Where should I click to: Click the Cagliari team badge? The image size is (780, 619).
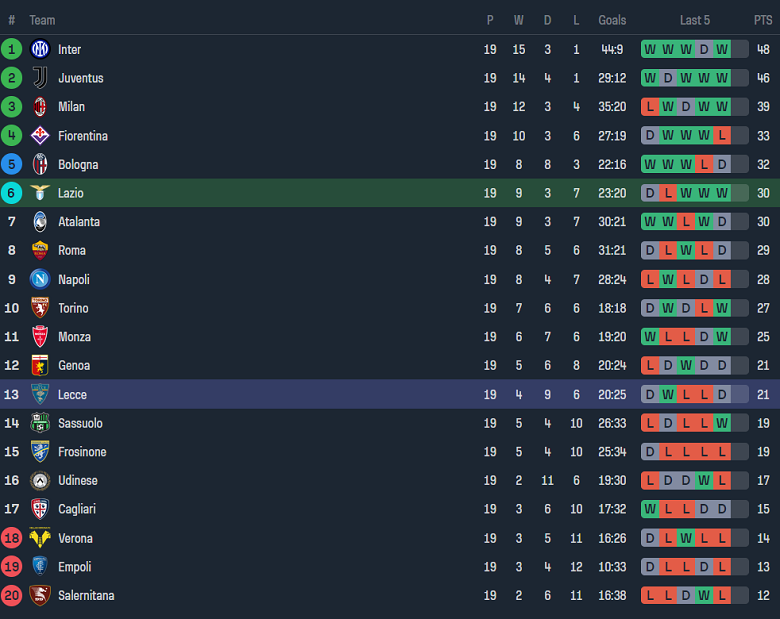click(x=40, y=509)
